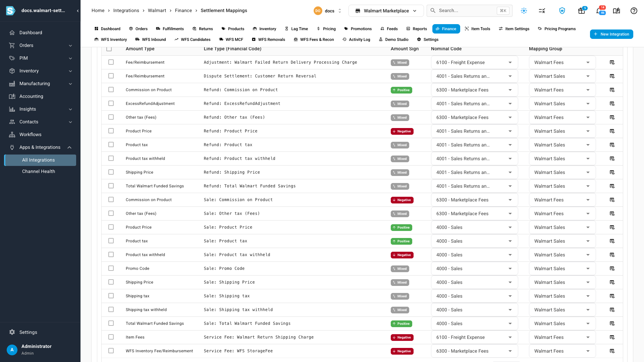The height and width of the screenshot is (362, 644).
Task: Click row action icon for Refund: Product Price
Action: tap(612, 131)
